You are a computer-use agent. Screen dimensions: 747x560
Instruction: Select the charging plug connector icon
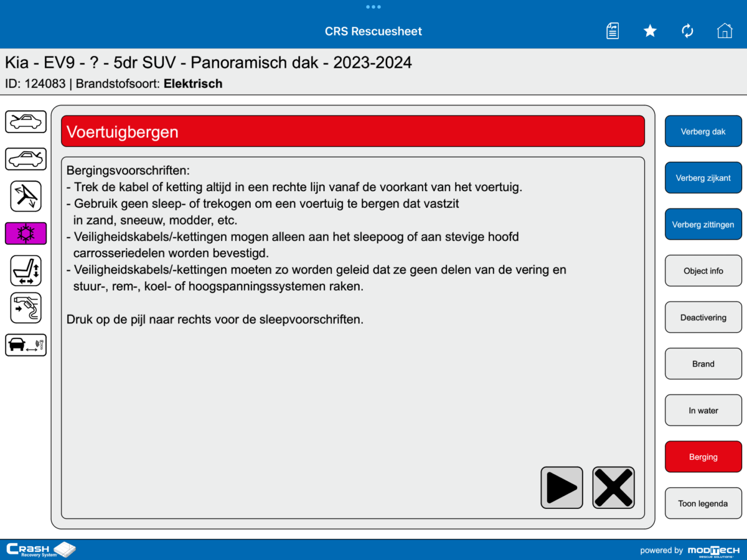26,308
